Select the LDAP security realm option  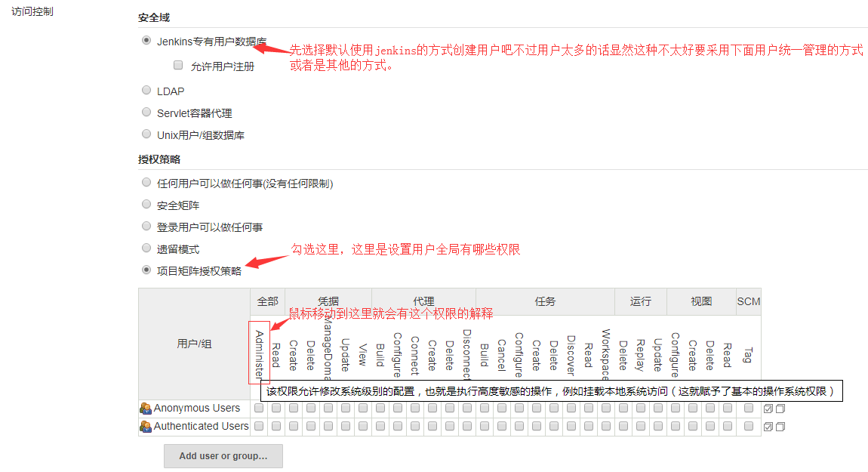146,91
